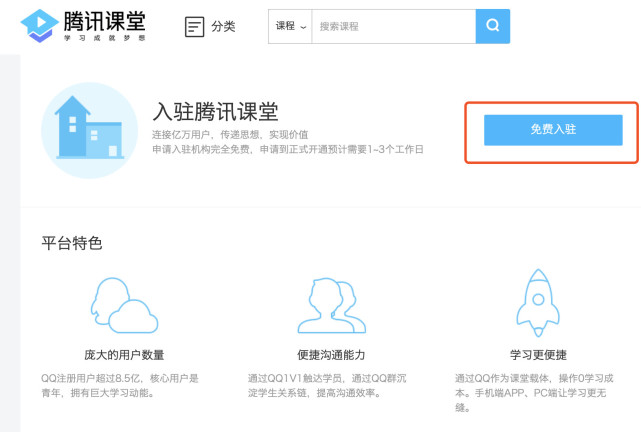Select the QQ注册用户超过8.5亿 description
Image resolution: width=641 pixels, height=432 pixels.
click(120, 385)
